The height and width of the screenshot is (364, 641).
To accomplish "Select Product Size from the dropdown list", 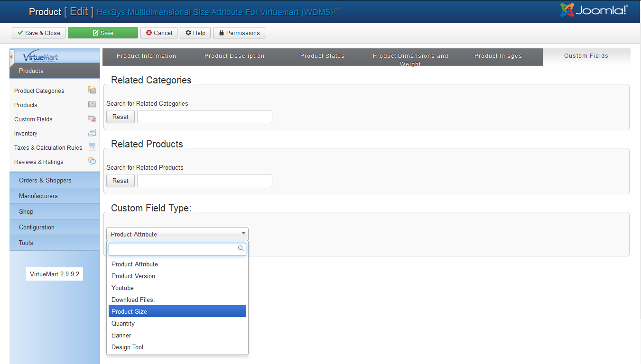I will pos(177,311).
